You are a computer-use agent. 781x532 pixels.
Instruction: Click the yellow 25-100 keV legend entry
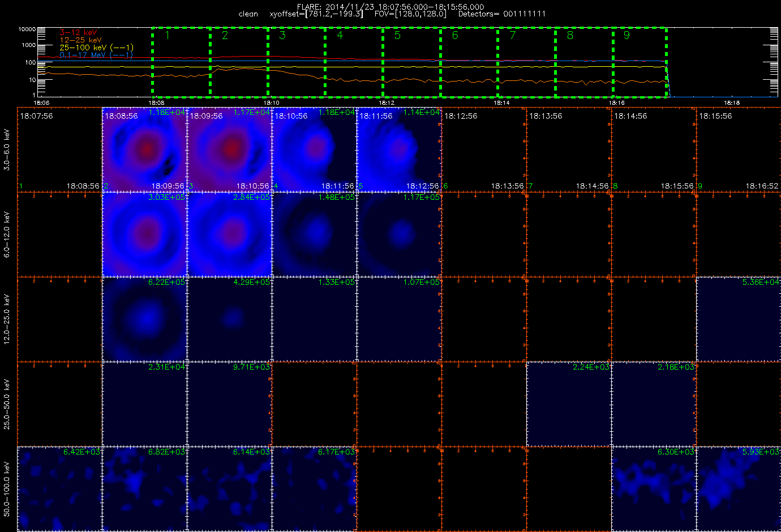pyautogui.click(x=96, y=48)
